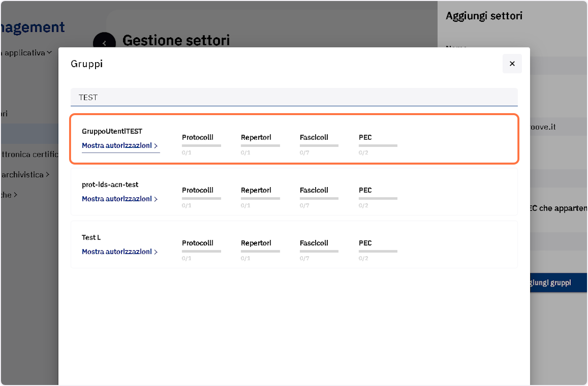Click the TEST search field in Gruppi
The image size is (588, 386).
294,97
